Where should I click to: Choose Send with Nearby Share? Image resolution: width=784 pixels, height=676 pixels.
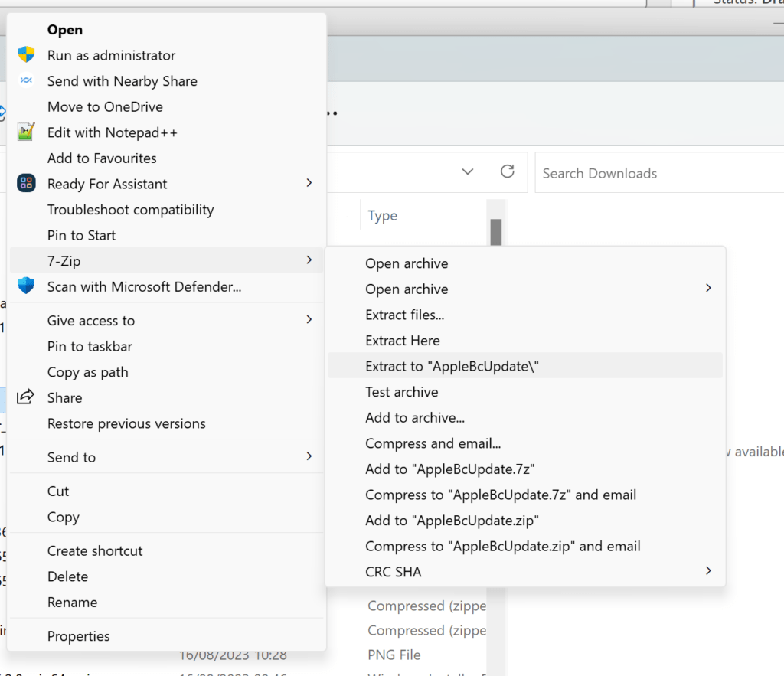[166, 81]
